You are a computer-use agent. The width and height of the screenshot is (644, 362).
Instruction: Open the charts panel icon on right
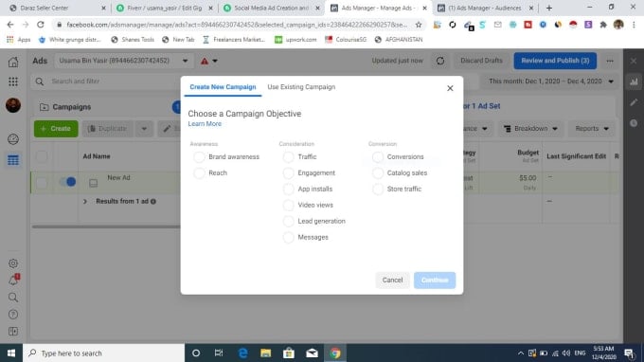point(634,81)
